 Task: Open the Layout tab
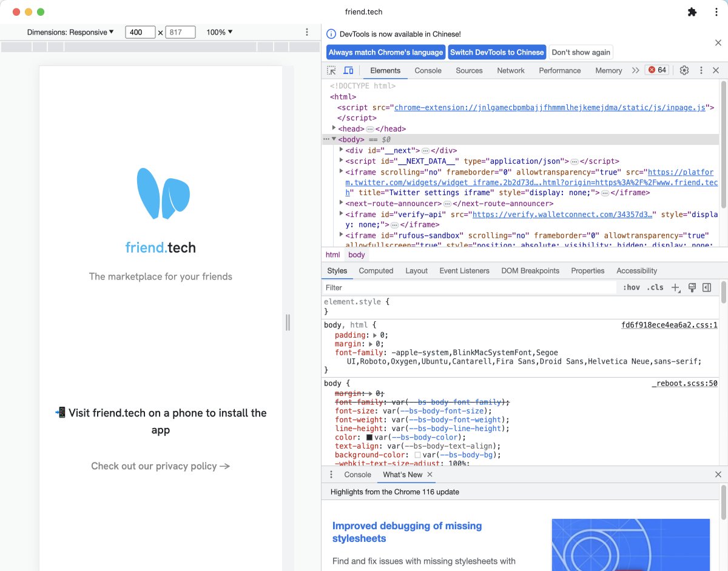416,271
